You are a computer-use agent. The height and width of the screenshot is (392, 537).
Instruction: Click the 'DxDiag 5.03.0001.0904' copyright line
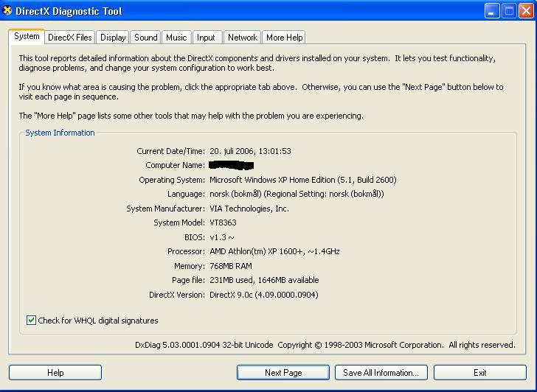pos(325,345)
